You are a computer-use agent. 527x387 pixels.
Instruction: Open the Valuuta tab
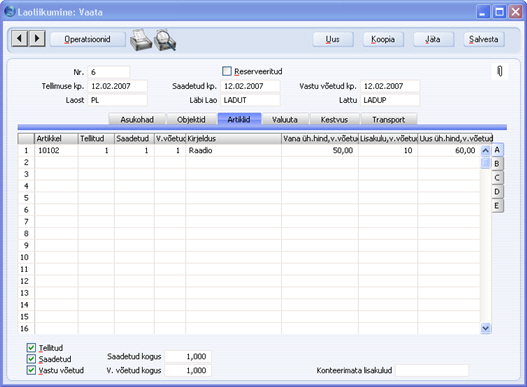285,119
